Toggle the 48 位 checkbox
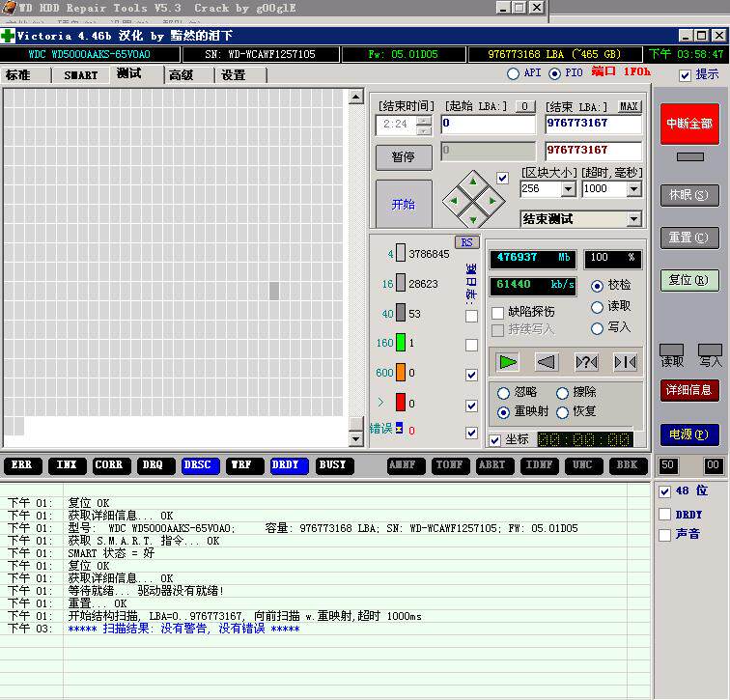 664,491
